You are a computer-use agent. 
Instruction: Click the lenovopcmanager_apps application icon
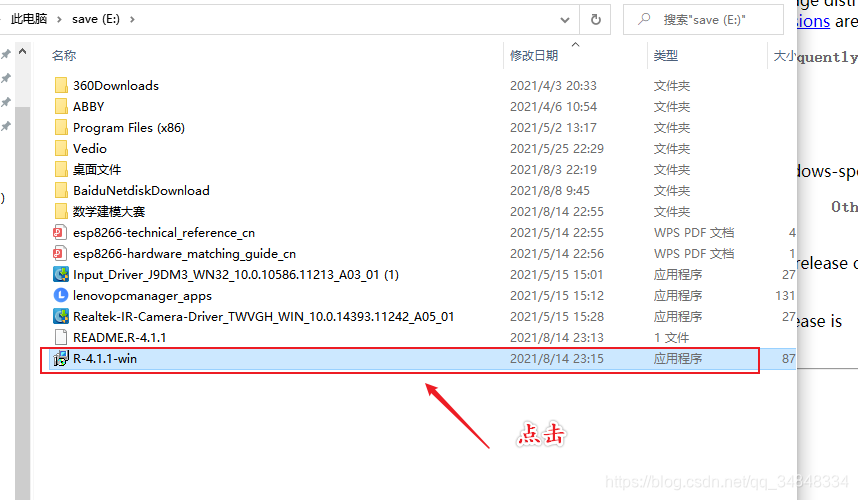61,295
